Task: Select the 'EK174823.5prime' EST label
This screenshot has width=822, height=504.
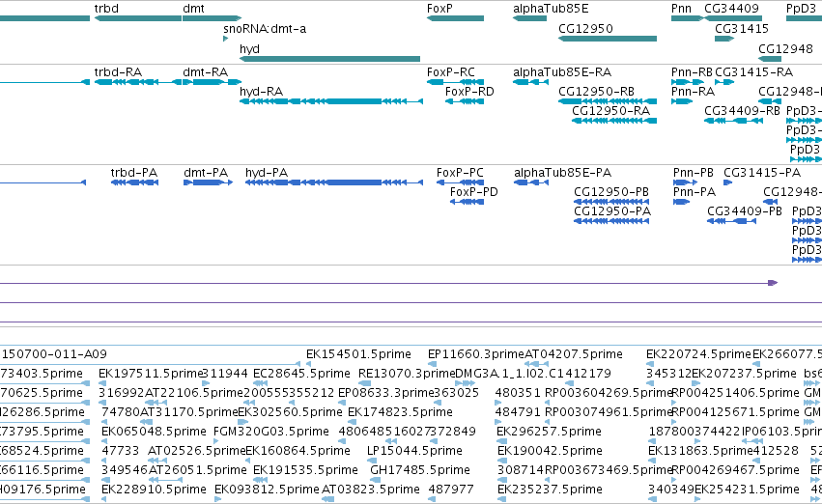Action: click(x=400, y=412)
